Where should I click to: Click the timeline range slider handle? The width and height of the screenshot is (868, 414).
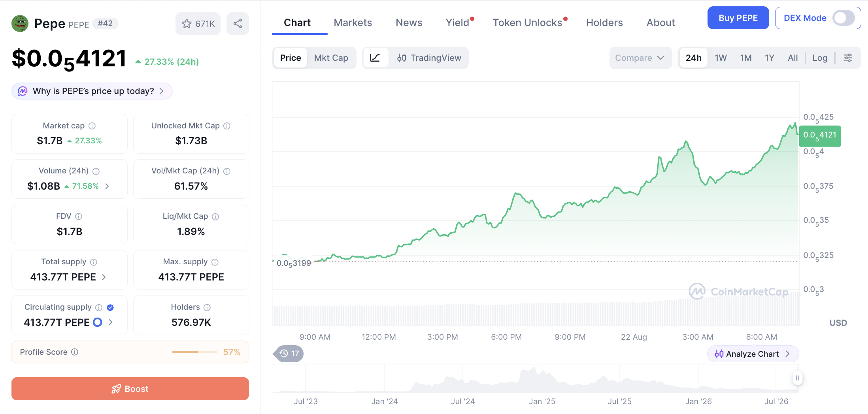[797, 378]
